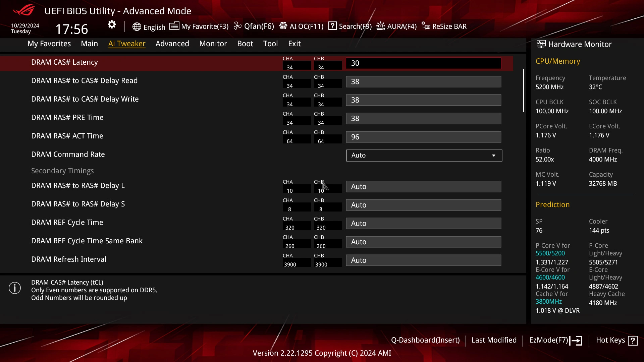Select the Ai Tweaker tab

tap(127, 43)
